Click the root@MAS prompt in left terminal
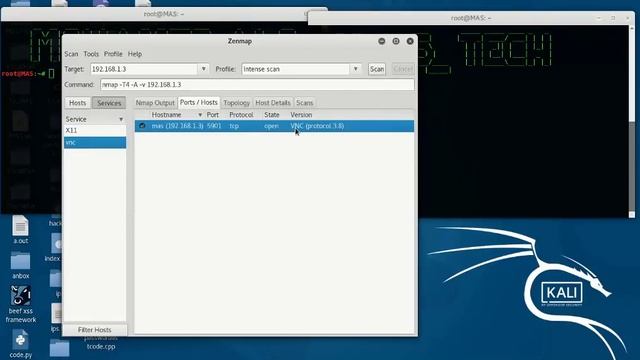This screenshot has width=640, height=360. tap(23, 74)
